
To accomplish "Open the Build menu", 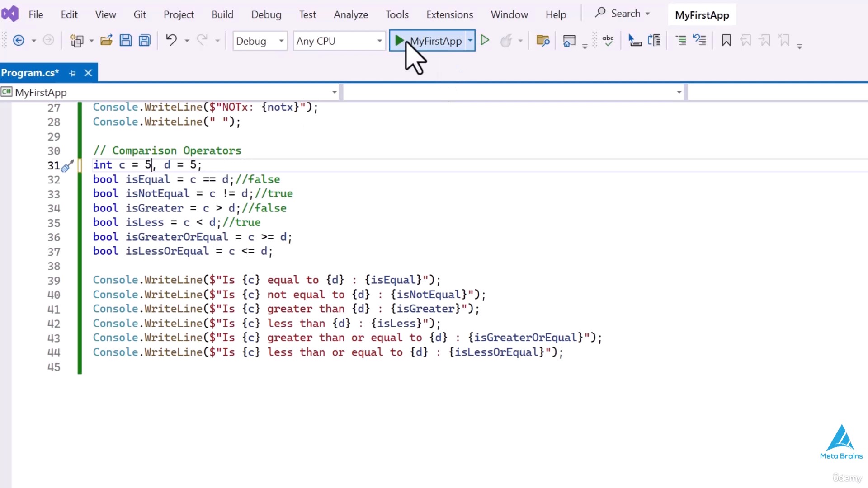I will click(222, 14).
